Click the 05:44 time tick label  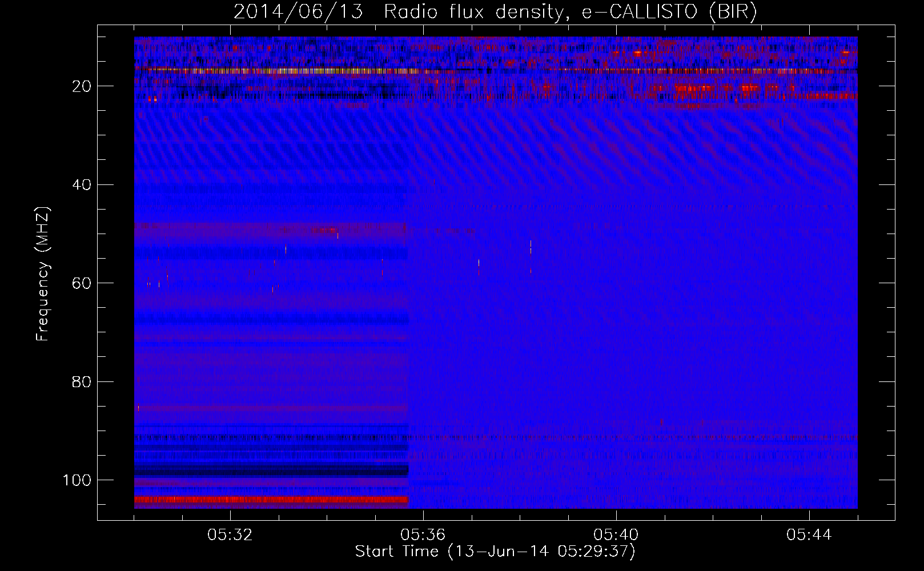tap(809, 535)
